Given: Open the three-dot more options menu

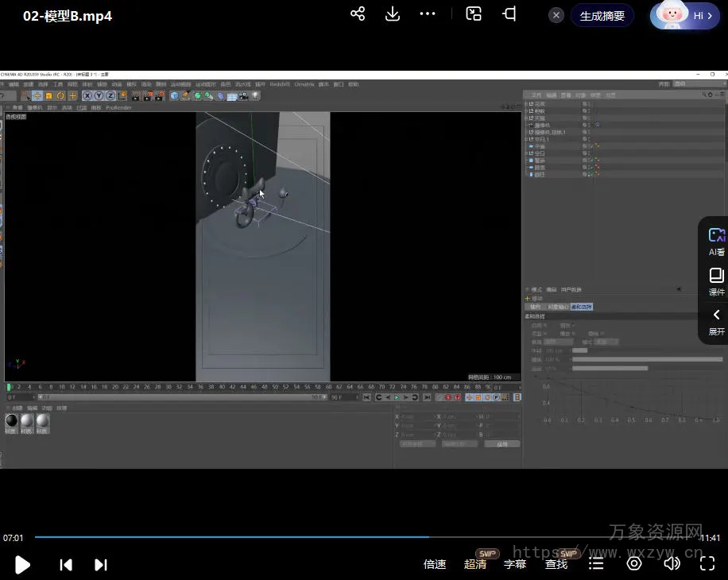Looking at the screenshot, I should [x=428, y=14].
